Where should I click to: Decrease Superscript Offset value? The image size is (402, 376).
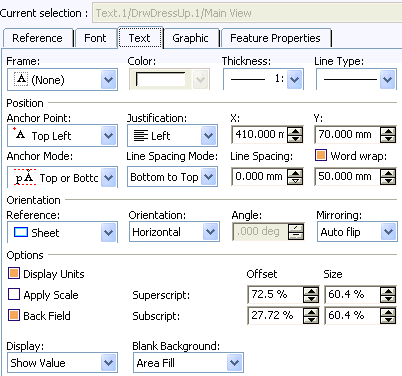311,298
